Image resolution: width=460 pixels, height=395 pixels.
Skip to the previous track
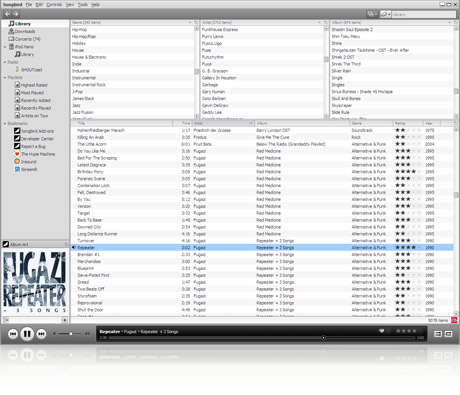pos(13,334)
